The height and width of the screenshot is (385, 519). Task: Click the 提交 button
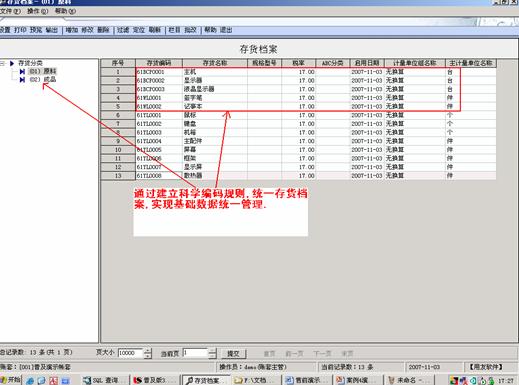click(x=233, y=353)
